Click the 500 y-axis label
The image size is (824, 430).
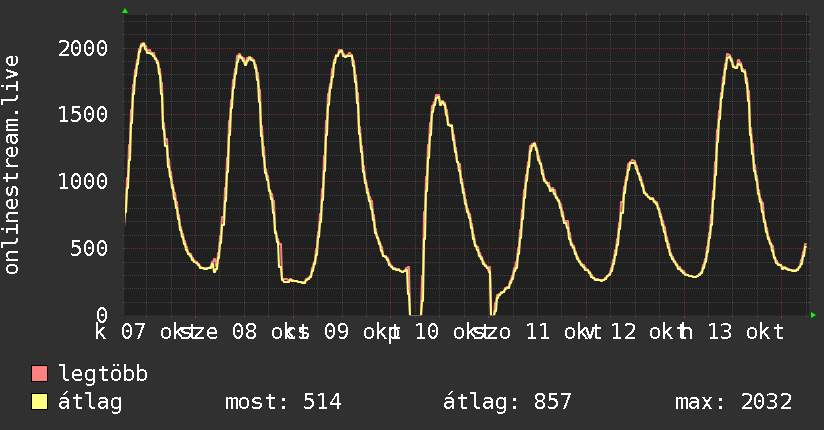pos(90,249)
